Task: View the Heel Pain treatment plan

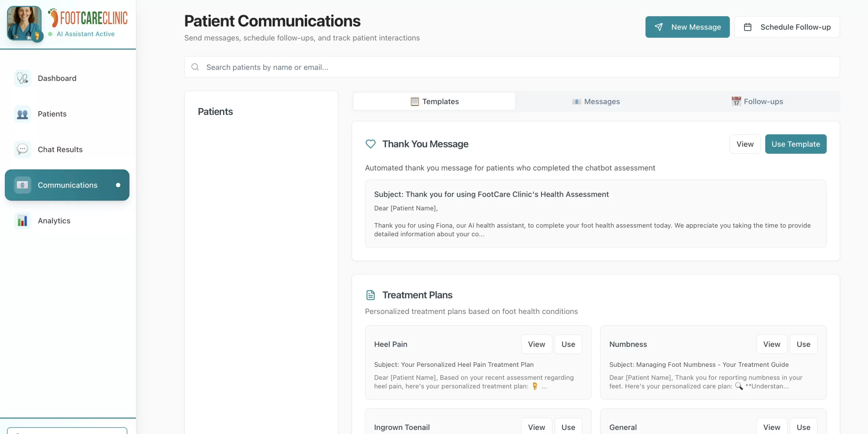Action: point(536,344)
